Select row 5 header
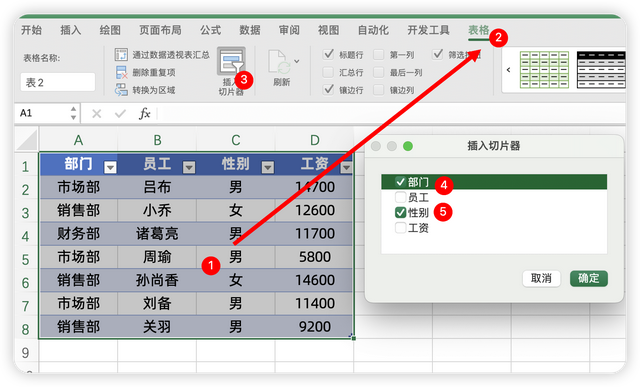The image size is (640, 387). point(26,259)
